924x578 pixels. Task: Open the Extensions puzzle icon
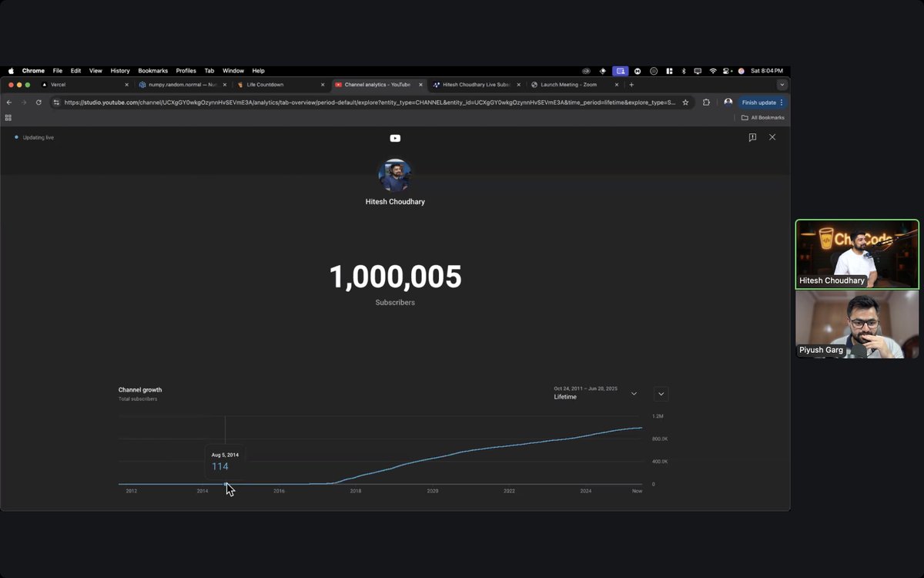(x=706, y=102)
